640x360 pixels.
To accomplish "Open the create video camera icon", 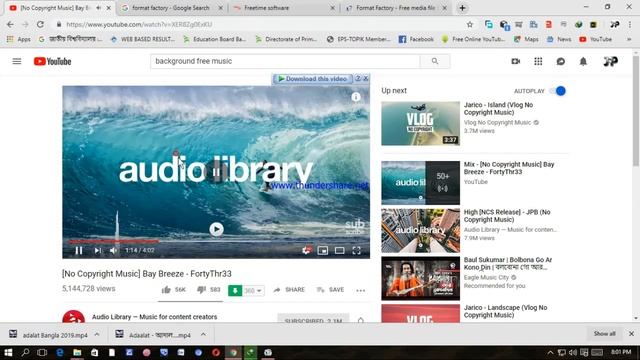I will point(516,61).
